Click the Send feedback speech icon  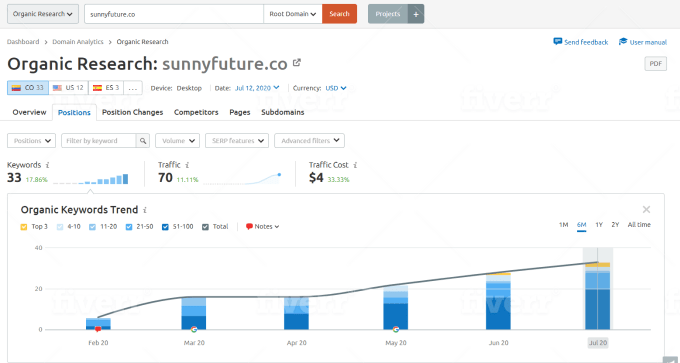[x=558, y=42]
